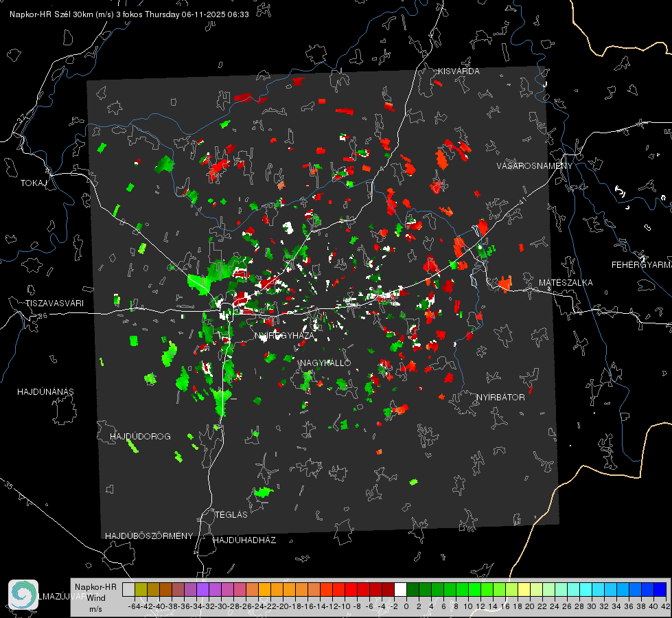Click the road number 37 marker near Tokaj
Image resolution: width=672 pixels, height=618 pixels.
pos(21,117)
